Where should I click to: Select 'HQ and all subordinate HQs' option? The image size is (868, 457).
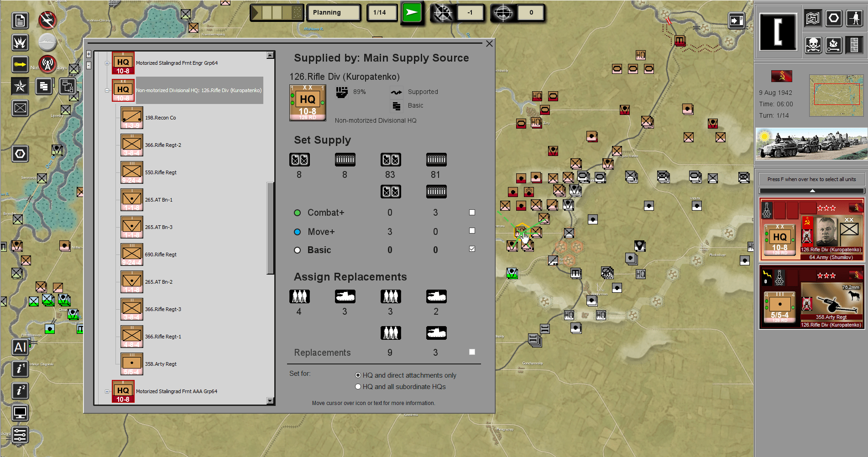[358, 387]
